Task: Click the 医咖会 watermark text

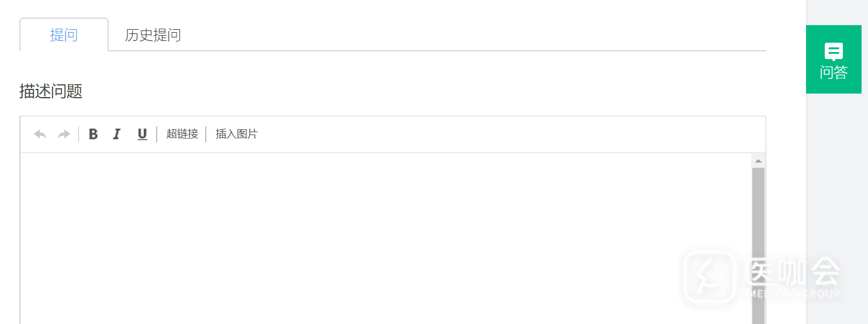Action: [x=793, y=272]
